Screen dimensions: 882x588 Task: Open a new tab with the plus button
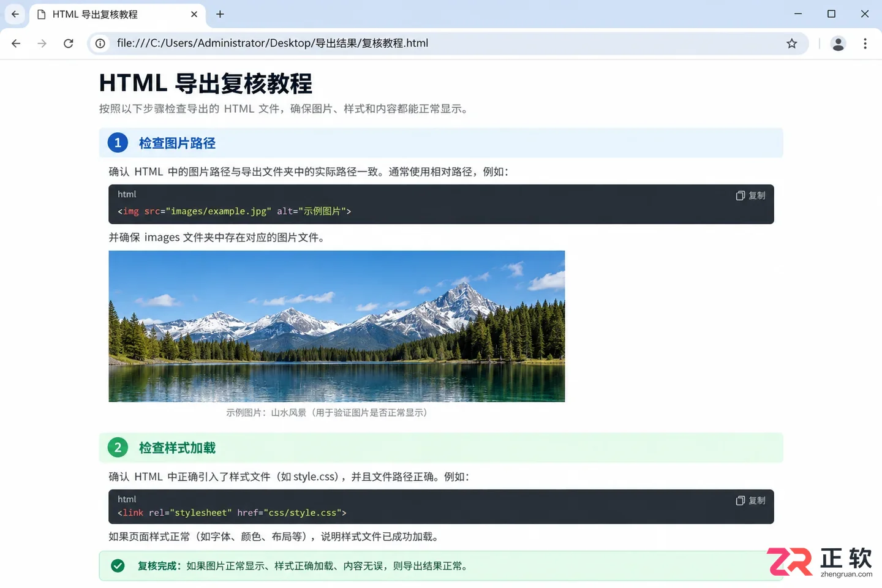(x=220, y=14)
